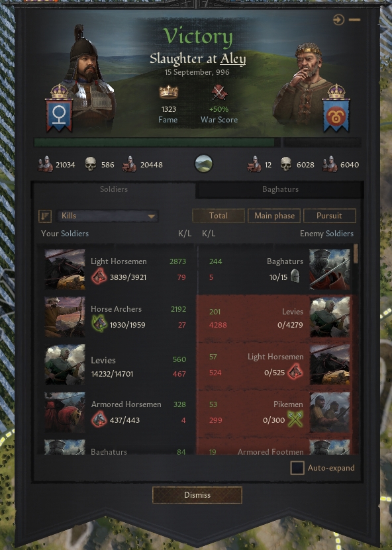392x550 pixels.
Task: Switch to the Baghaturs tab
Action: point(280,189)
